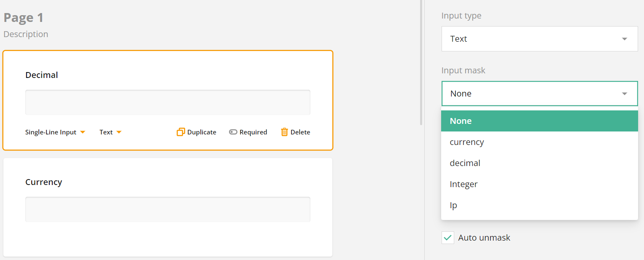Edit the page Description text
The height and width of the screenshot is (260, 644).
26,34
